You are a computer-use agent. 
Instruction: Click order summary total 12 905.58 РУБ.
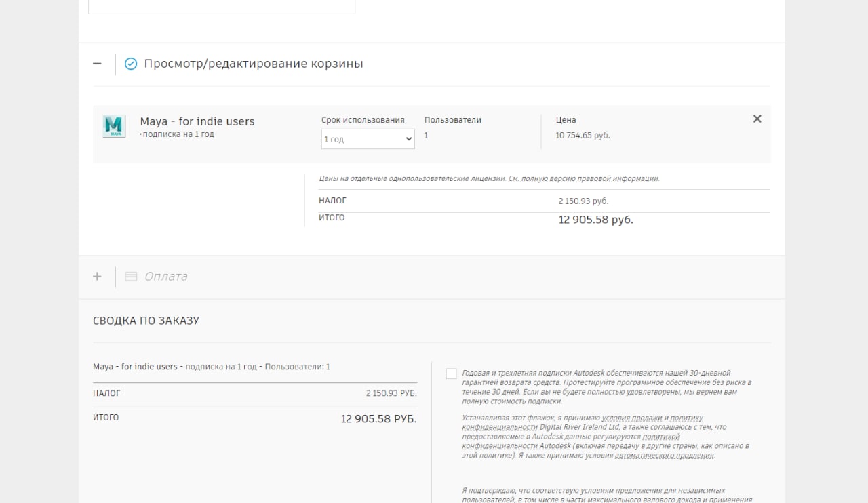[378, 419]
